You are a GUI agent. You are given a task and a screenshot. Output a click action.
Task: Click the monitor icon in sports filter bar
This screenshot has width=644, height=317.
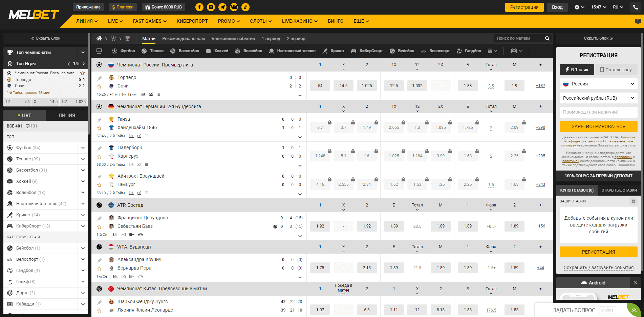pyautogui.click(x=99, y=51)
